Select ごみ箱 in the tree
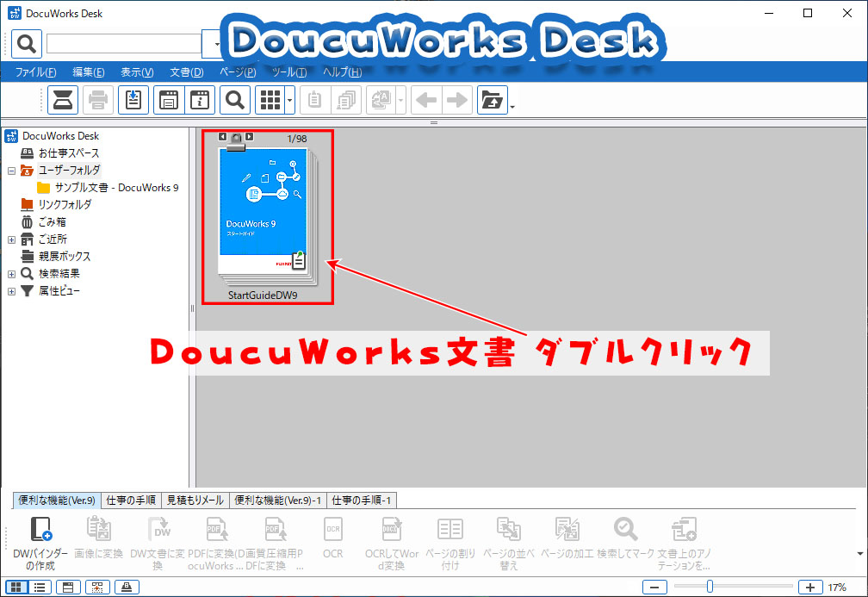 52,222
